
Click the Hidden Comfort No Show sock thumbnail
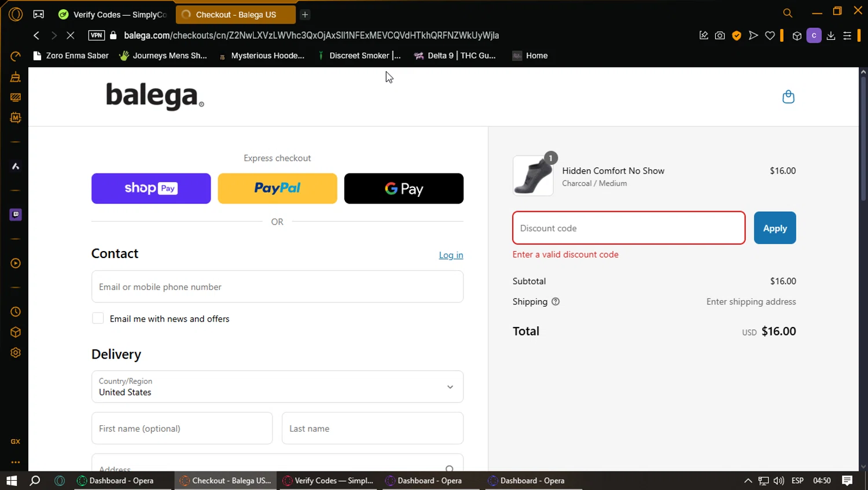point(533,176)
